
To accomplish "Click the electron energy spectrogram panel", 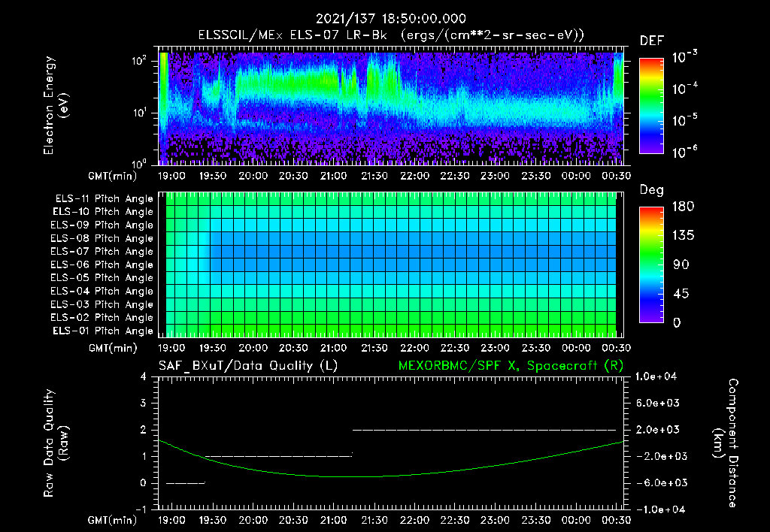I will pos(391,106).
